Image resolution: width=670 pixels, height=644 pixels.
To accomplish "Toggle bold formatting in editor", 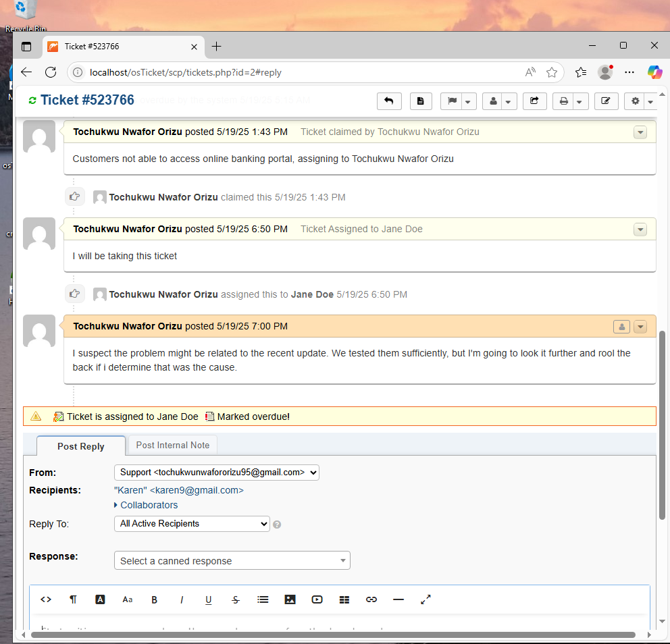I will (x=154, y=599).
